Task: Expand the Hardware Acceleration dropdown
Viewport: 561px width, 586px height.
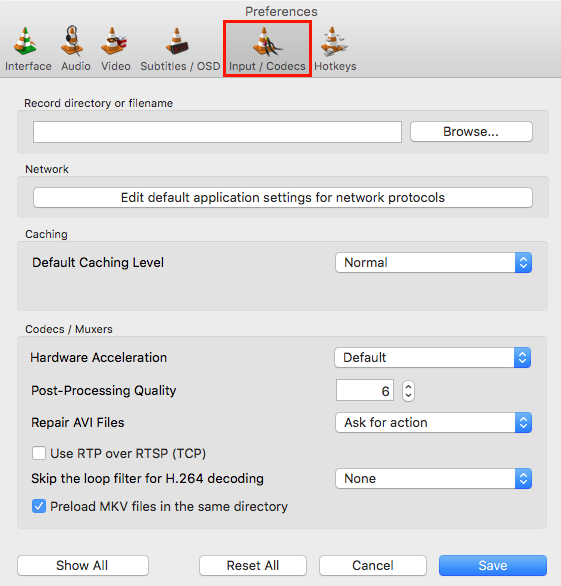Action: click(x=432, y=358)
